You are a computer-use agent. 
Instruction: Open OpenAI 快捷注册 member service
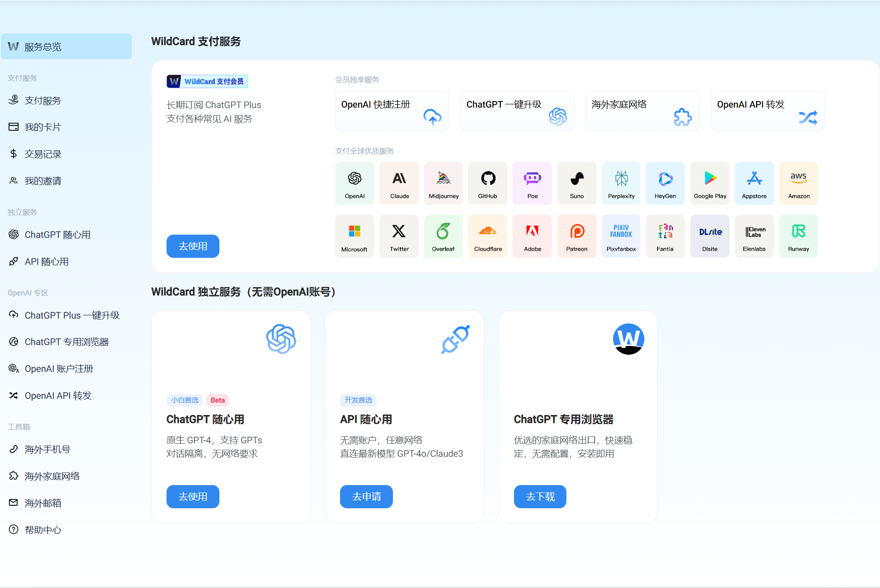coord(392,111)
